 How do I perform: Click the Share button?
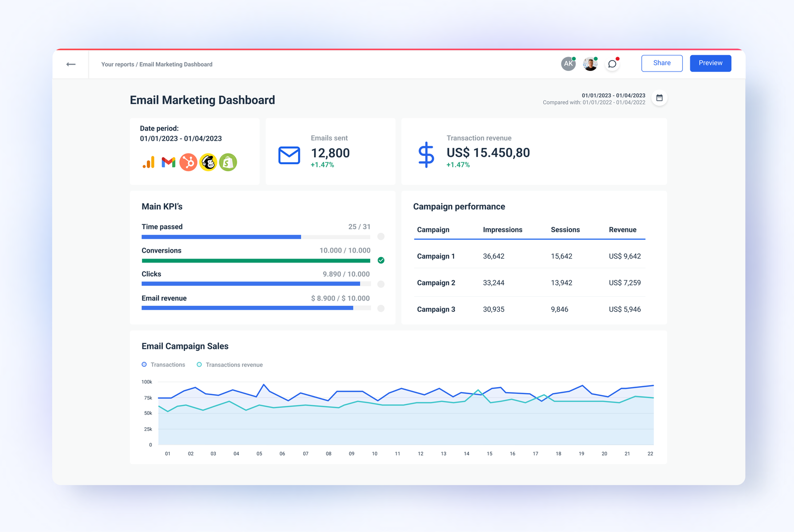tap(662, 63)
